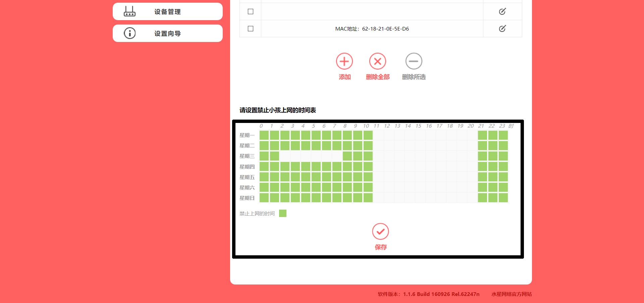Click the 添加 (add) plus icon
The width and height of the screenshot is (644, 303).
(344, 61)
